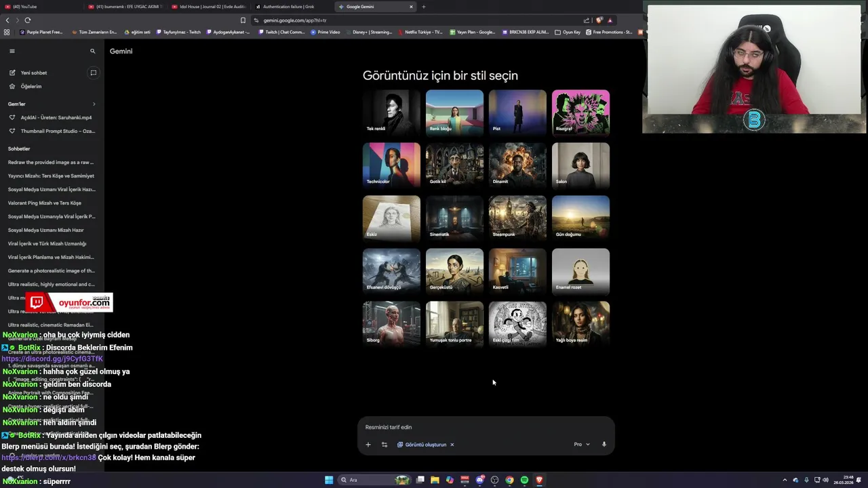Screen dimensions: 868x488
Task: Choose the Kasvetli style card
Action: [517, 271]
